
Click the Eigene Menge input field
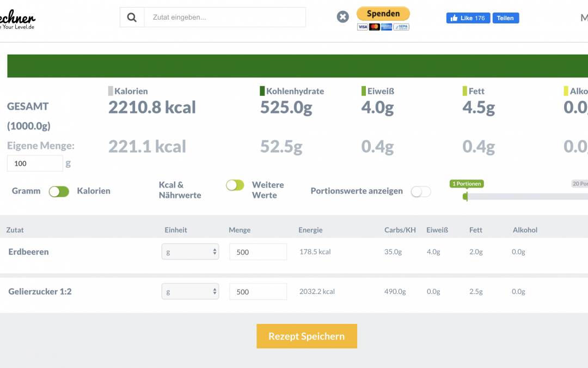pyautogui.click(x=35, y=164)
